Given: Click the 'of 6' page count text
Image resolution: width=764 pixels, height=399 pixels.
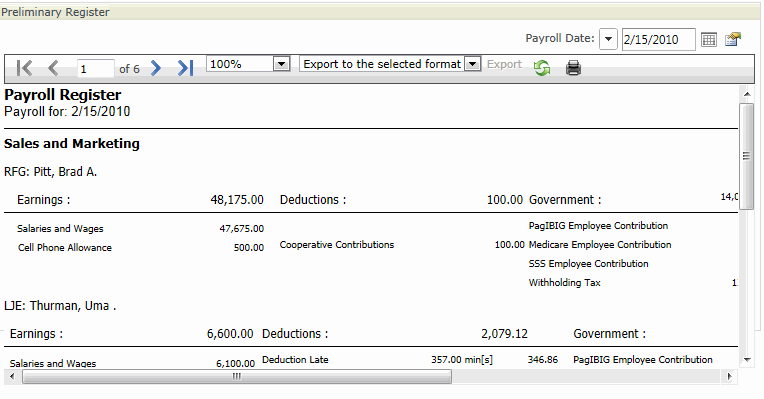Looking at the screenshot, I should coord(129,69).
